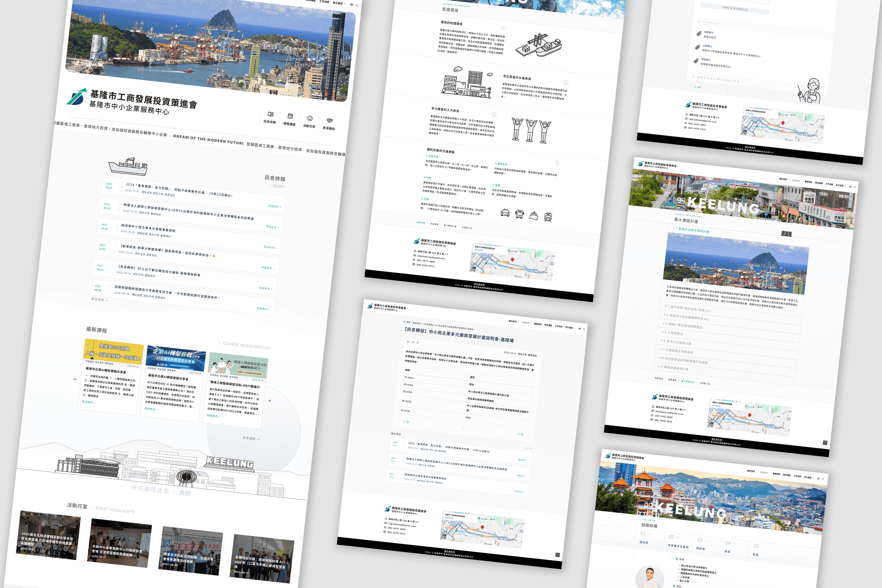Screen dimensions: 882x588
Task: Open the yellow 職場安心三部曲 course thumbnail
Action: coord(114,351)
